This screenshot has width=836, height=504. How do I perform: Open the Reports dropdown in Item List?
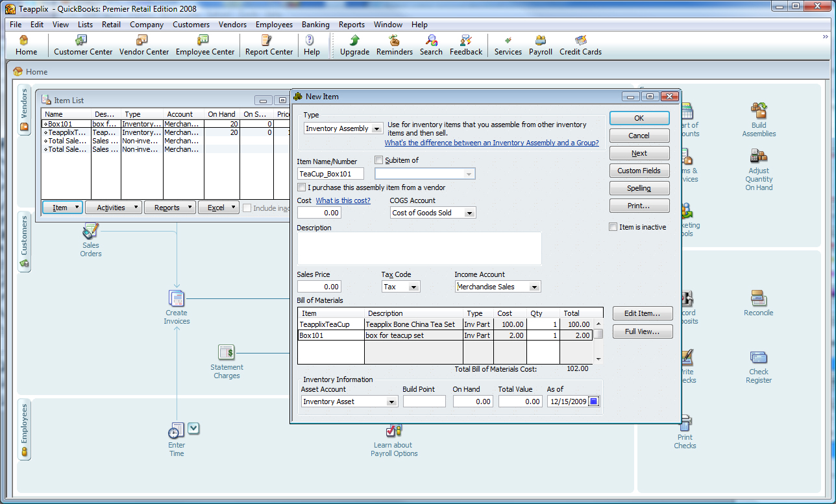170,208
